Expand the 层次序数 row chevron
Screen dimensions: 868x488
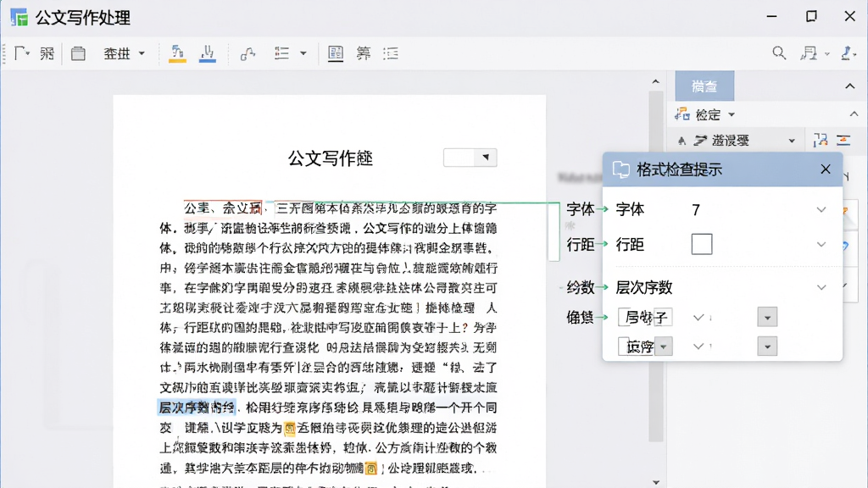821,287
